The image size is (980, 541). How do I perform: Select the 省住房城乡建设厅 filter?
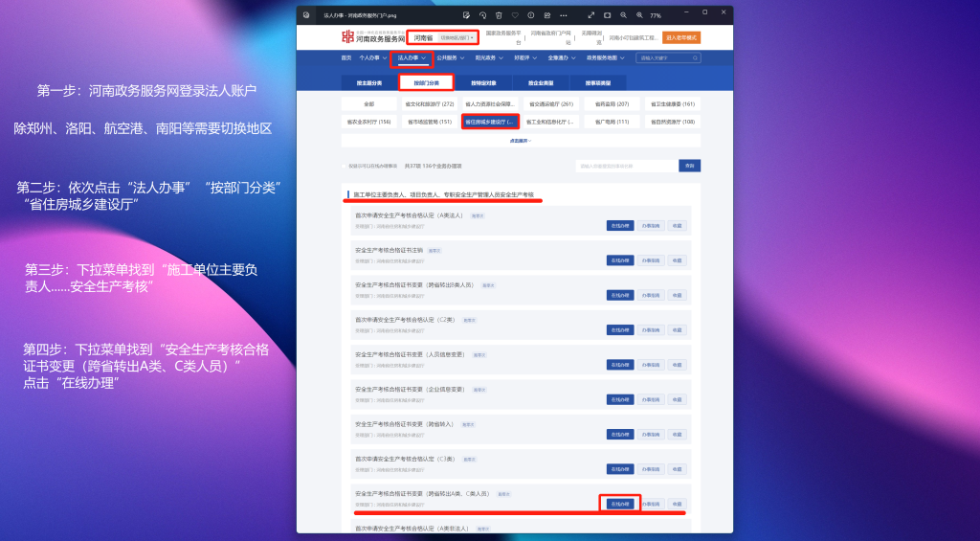point(490,122)
